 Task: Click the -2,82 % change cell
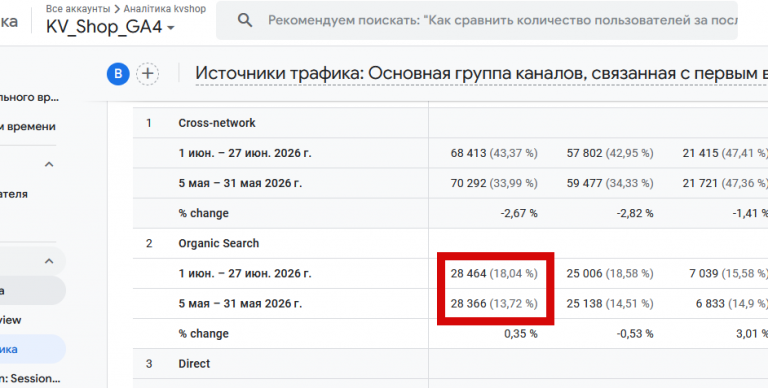coord(635,214)
